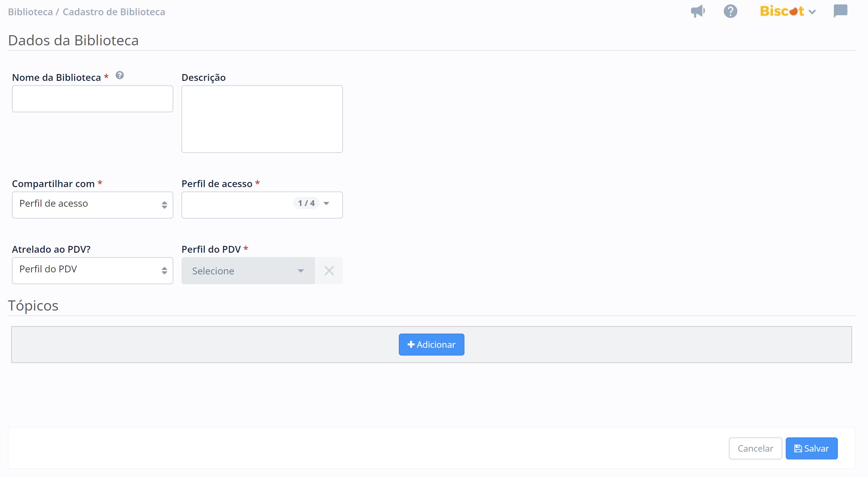The image size is (868, 477).
Task: Click the Salvar button
Action: (x=811, y=448)
